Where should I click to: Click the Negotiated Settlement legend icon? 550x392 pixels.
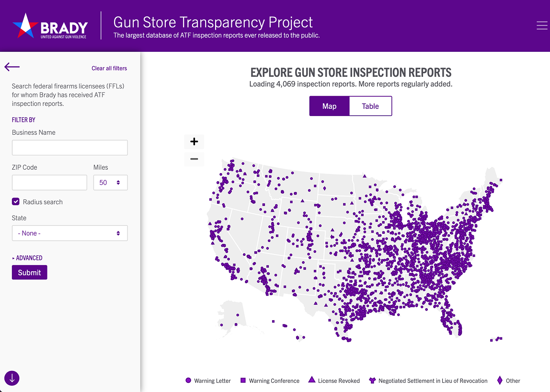(372, 380)
